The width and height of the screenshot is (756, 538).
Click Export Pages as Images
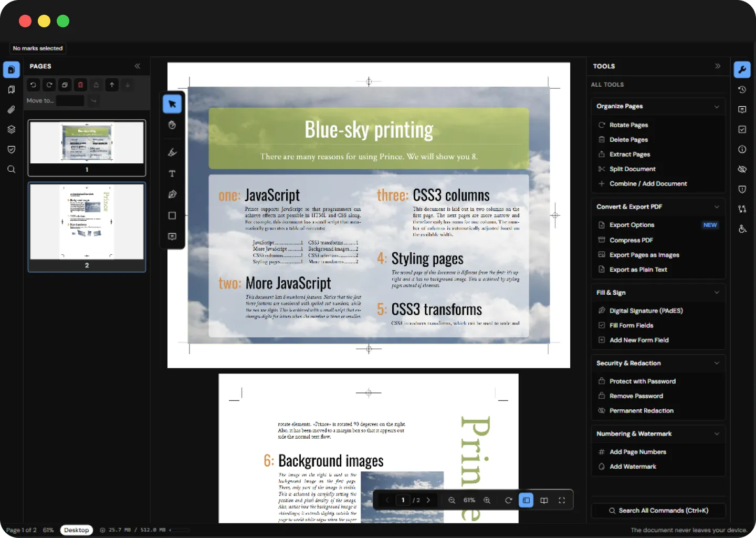coord(658,255)
